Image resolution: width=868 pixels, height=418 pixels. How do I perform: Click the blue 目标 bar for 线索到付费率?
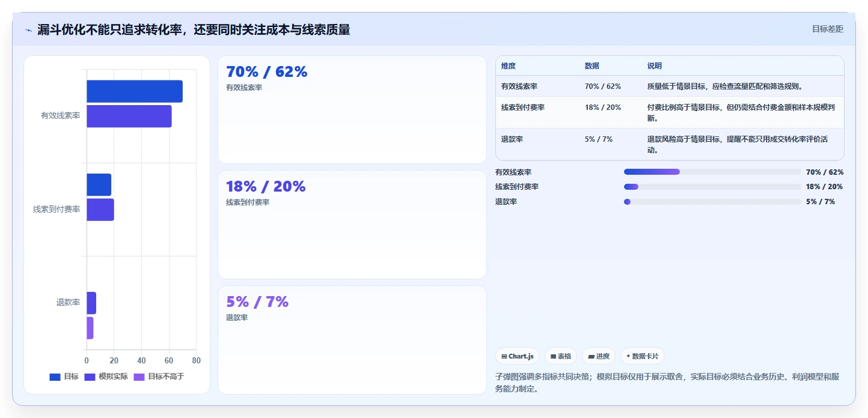pyautogui.click(x=99, y=184)
